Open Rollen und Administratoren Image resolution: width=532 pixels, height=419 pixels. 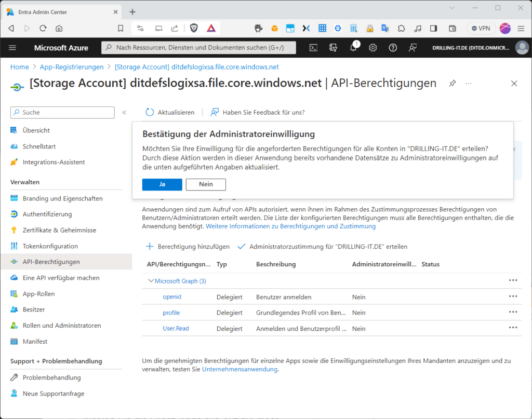[62, 326]
